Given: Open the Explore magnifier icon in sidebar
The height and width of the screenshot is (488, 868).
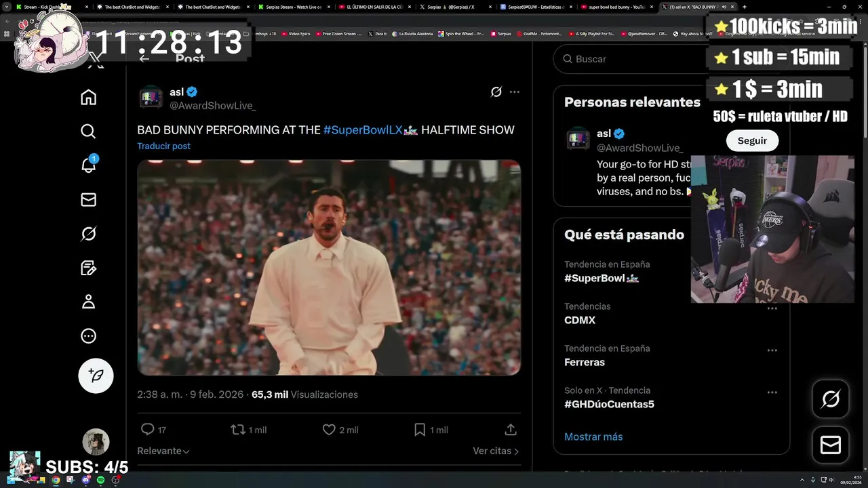Looking at the screenshot, I should click(x=88, y=131).
